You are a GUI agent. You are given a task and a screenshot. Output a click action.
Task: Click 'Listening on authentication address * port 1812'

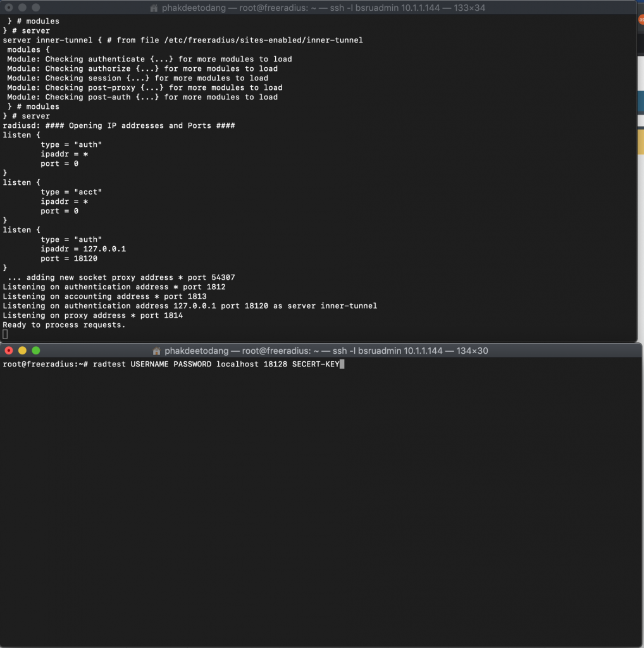tap(114, 287)
